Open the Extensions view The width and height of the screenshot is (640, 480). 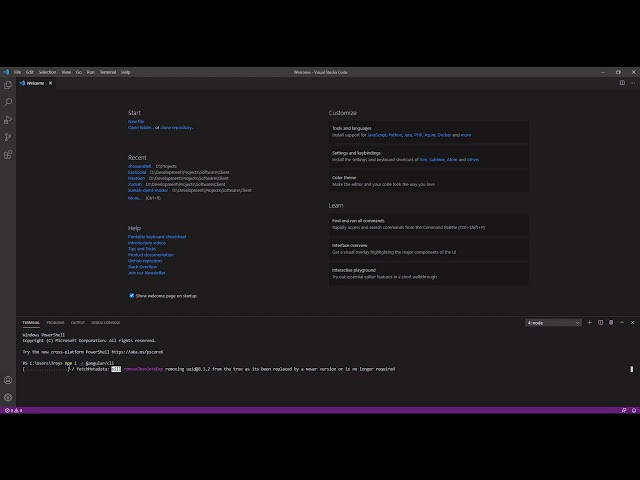(x=8, y=155)
